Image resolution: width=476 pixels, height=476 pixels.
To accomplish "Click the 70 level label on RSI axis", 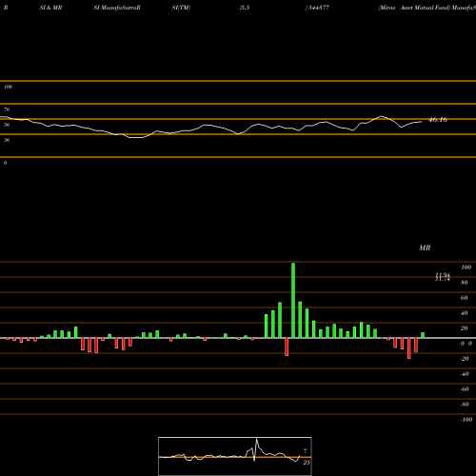I will coord(7,109).
